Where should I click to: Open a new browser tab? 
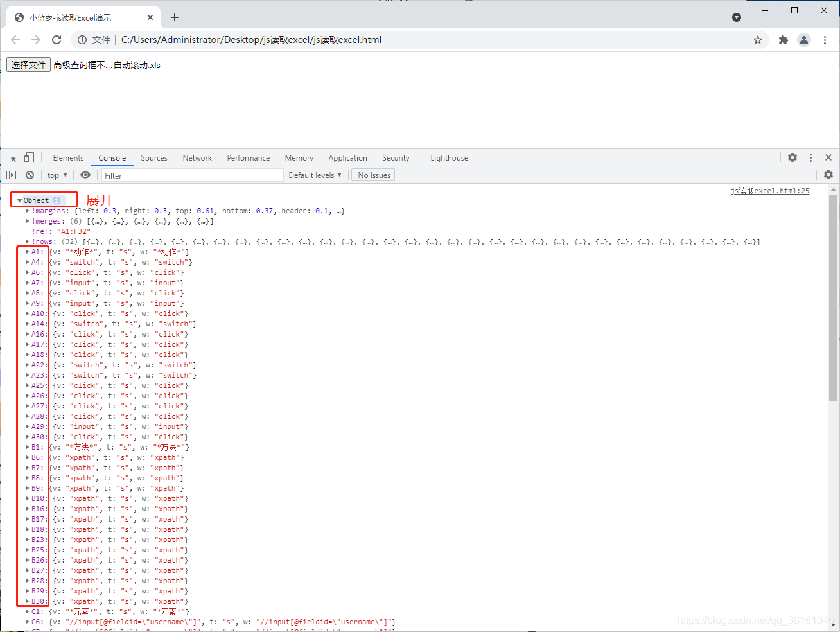[175, 17]
